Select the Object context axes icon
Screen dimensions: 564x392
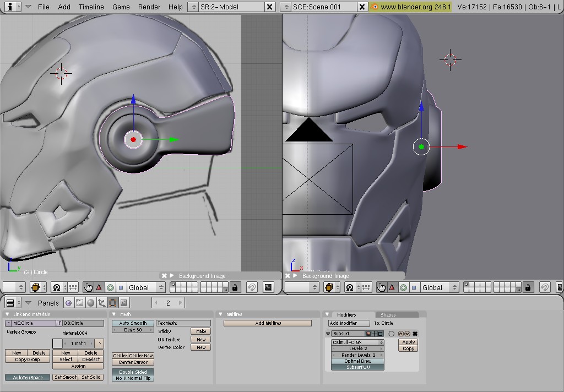[102, 303]
